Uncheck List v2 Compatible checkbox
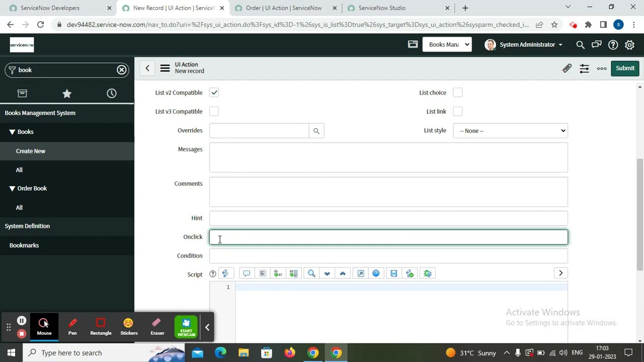 214,93
